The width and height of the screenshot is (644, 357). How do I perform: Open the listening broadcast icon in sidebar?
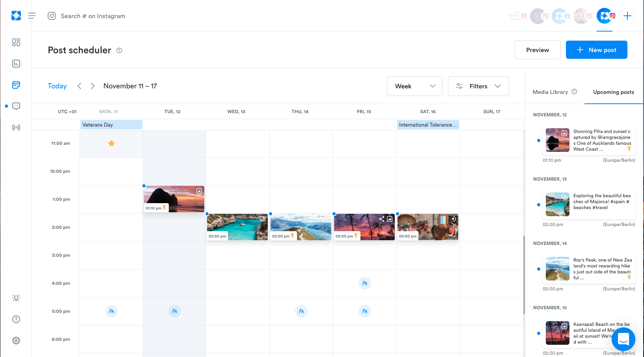[x=16, y=127]
